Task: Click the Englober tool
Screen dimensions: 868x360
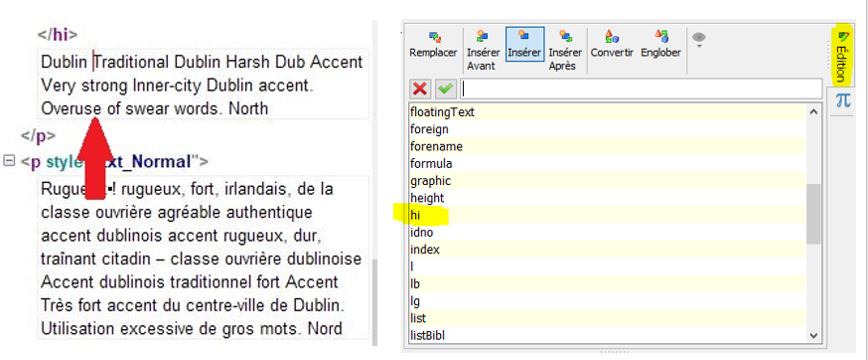Action: 660,45
